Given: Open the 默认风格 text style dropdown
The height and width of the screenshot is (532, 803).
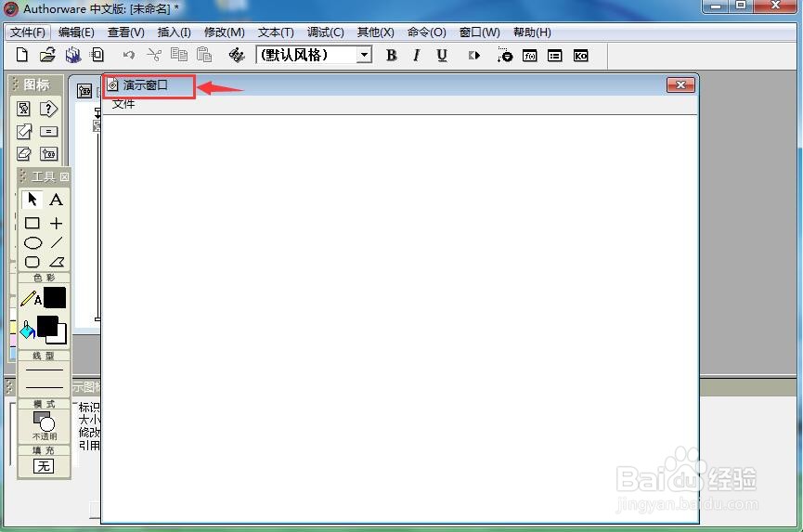Looking at the screenshot, I should 364,55.
